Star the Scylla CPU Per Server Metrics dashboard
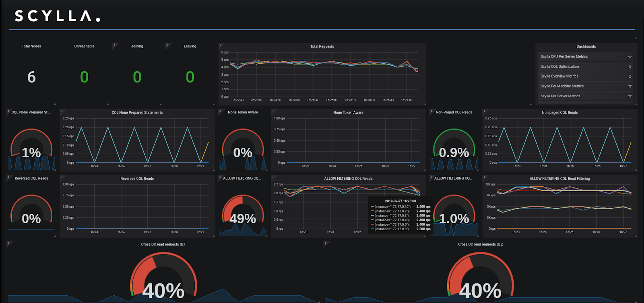Image resolution: width=644 pixels, height=303 pixels. (x=630, y=57)
